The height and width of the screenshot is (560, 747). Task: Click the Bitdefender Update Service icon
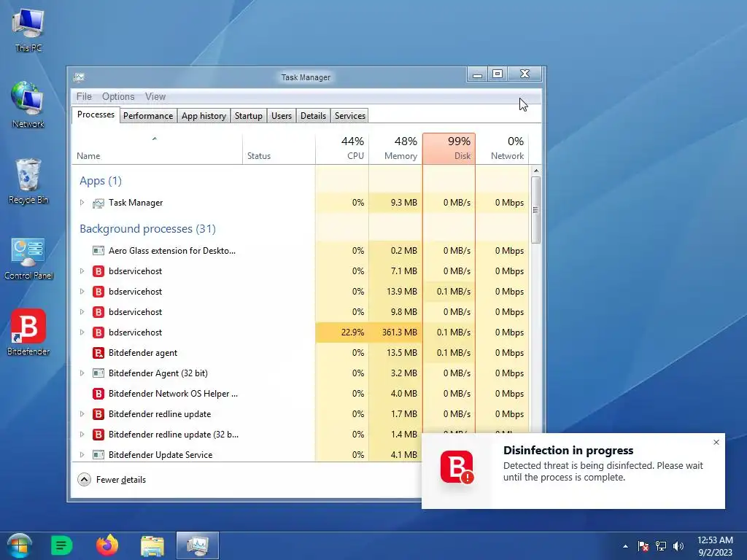coord(98,455)
